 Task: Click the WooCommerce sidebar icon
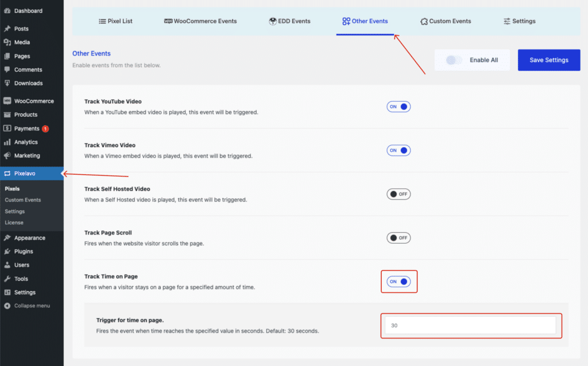(7, 101)
